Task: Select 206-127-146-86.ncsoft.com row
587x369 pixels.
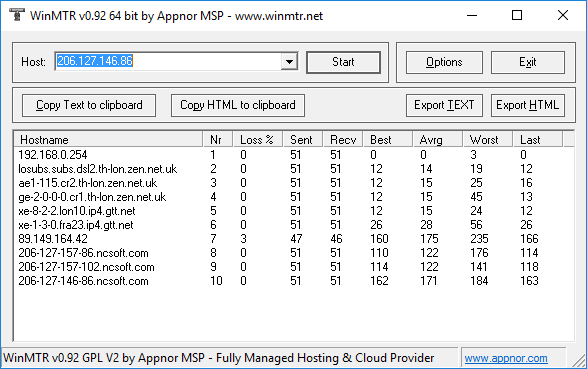Action: [x=294, y=281]
